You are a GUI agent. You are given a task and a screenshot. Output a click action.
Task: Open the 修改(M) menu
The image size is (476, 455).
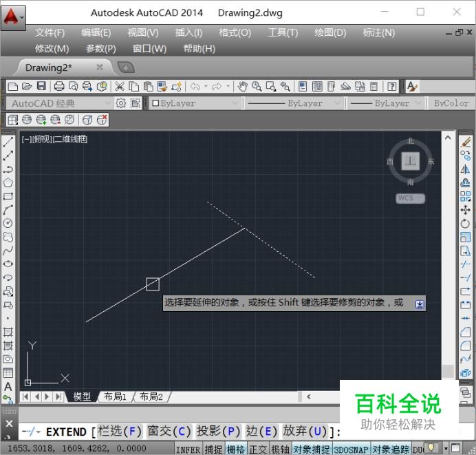click(52, 49)
